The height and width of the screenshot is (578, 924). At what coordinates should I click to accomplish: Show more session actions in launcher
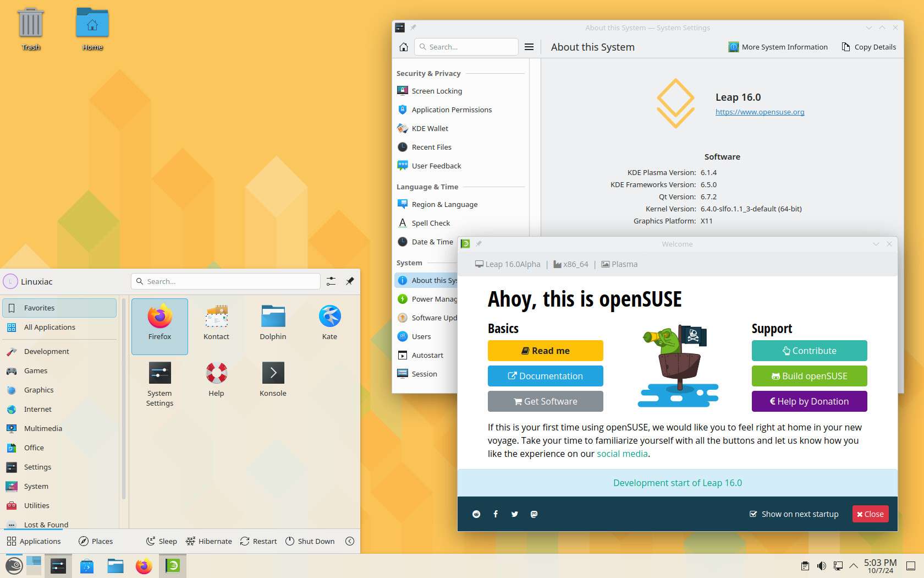pos(350,541)
